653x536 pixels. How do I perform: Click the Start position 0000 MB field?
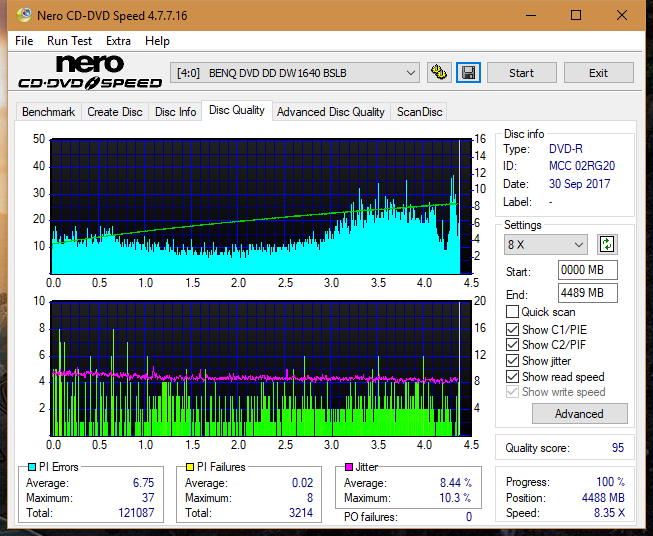[x=588, y=270]
